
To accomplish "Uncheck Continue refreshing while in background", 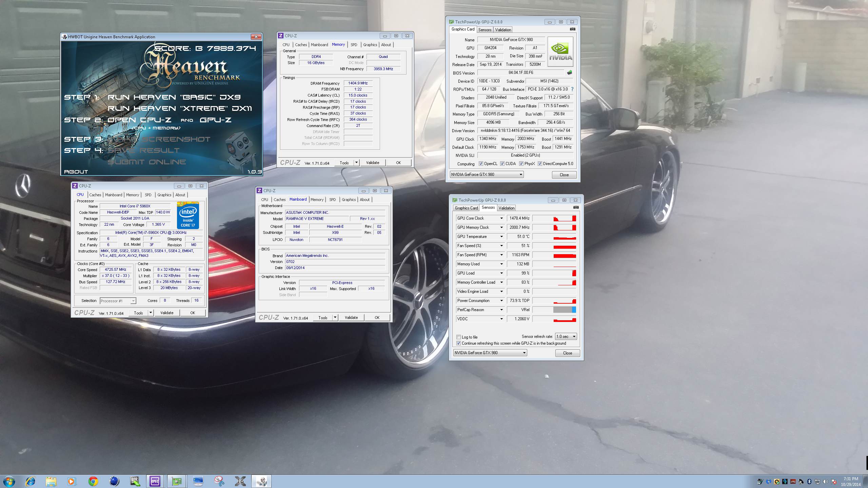I will pos(458,343).
